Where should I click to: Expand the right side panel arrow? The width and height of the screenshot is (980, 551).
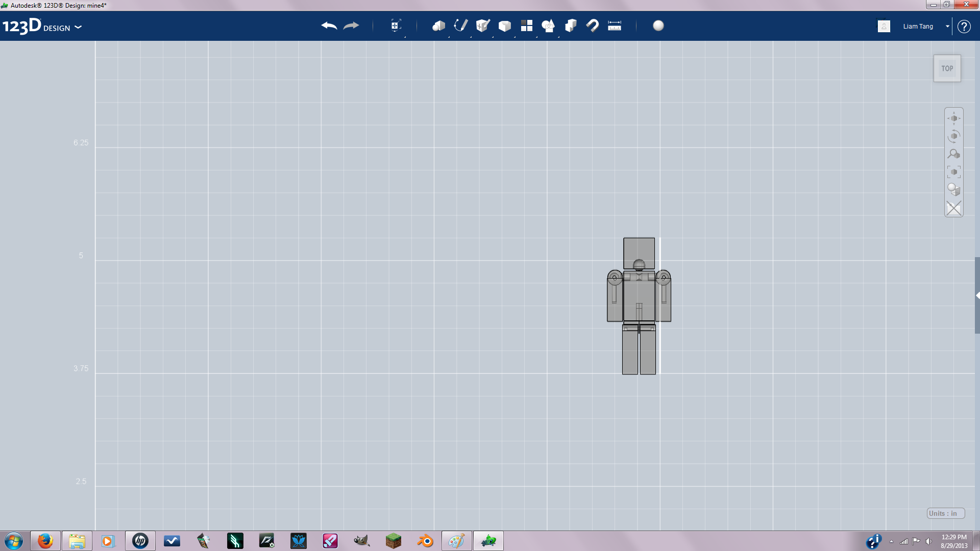click(x=977, y=295)
